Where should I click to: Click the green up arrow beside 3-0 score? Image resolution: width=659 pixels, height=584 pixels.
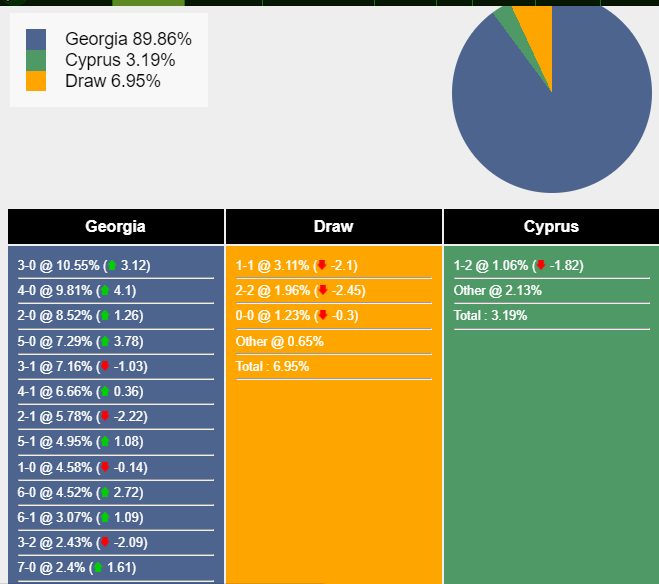112,266
